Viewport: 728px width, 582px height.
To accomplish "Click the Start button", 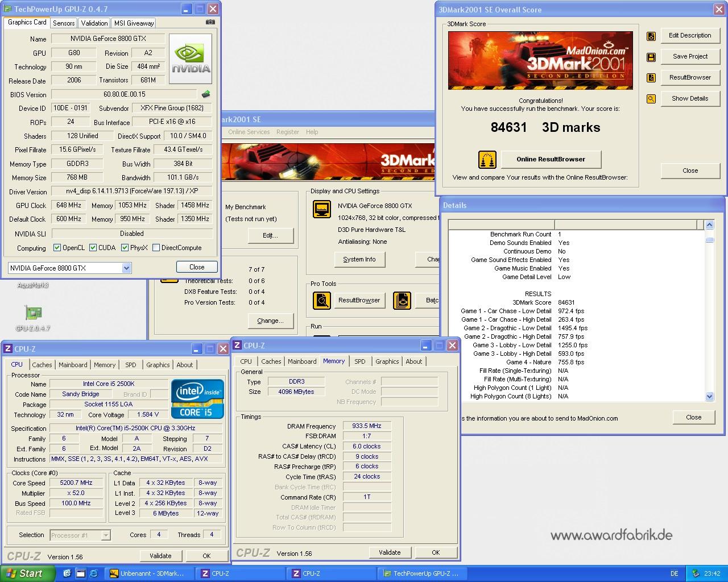I will [27, 573].
